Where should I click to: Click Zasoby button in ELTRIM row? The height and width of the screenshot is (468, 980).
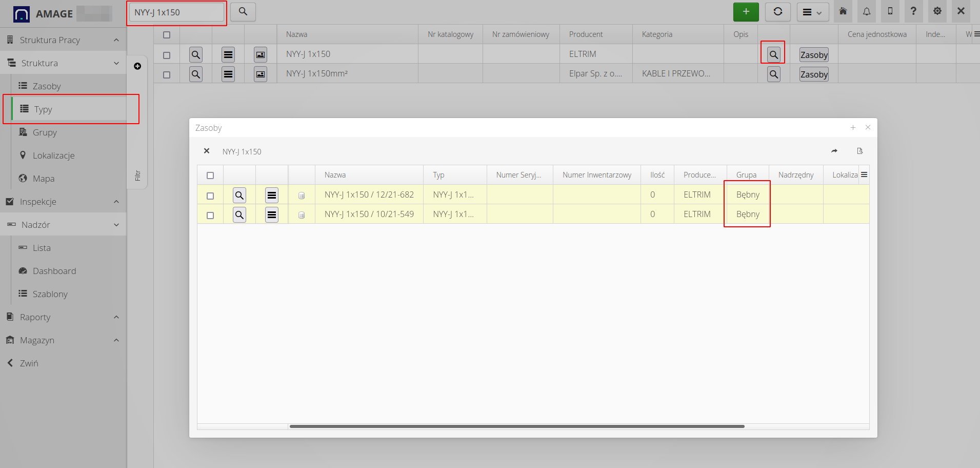coord(814,55)
